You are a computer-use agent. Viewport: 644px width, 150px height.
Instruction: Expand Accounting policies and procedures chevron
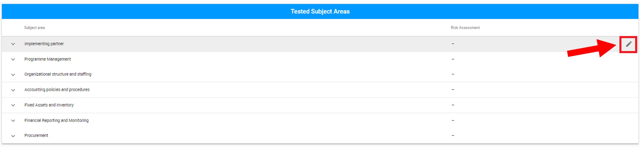coord(13,90)
